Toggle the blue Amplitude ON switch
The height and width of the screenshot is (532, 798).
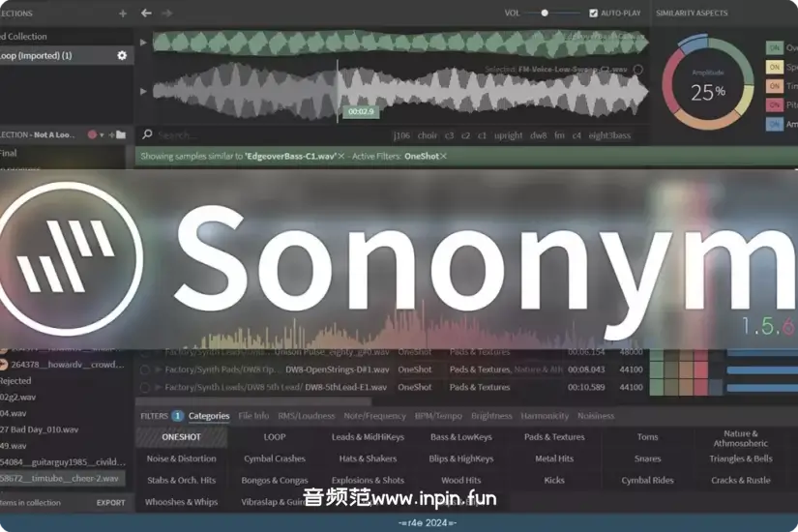click(775, 124)
